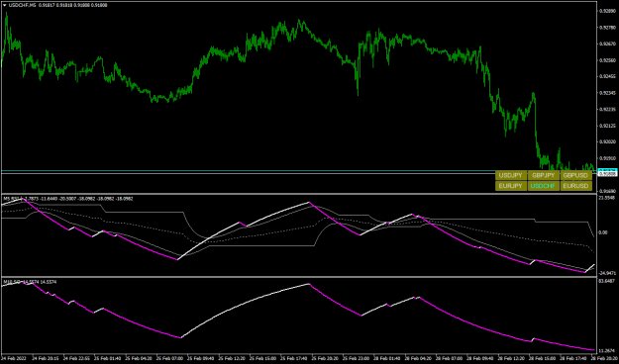This screenshot has height=364, width=619.
Task: Select the highlighted USDCHF pair button
Action: coord(543,186)
